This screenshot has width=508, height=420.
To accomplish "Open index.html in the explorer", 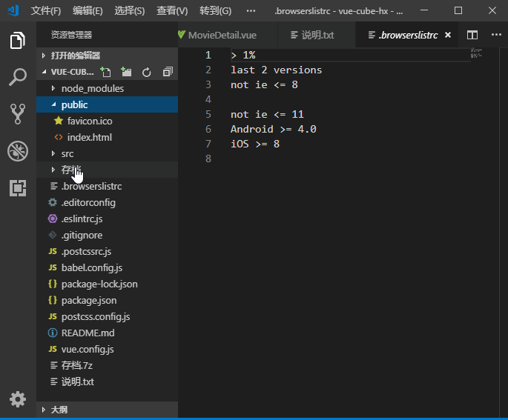I will click(107, 137).
